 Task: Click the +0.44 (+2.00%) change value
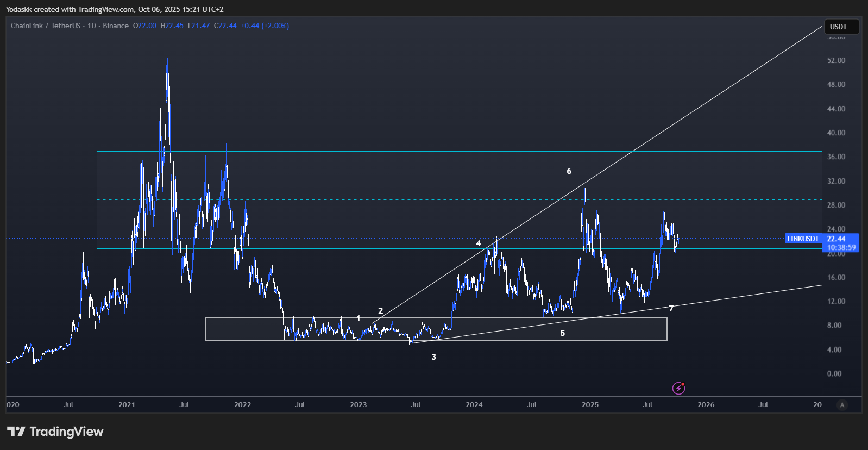(265, 26)
